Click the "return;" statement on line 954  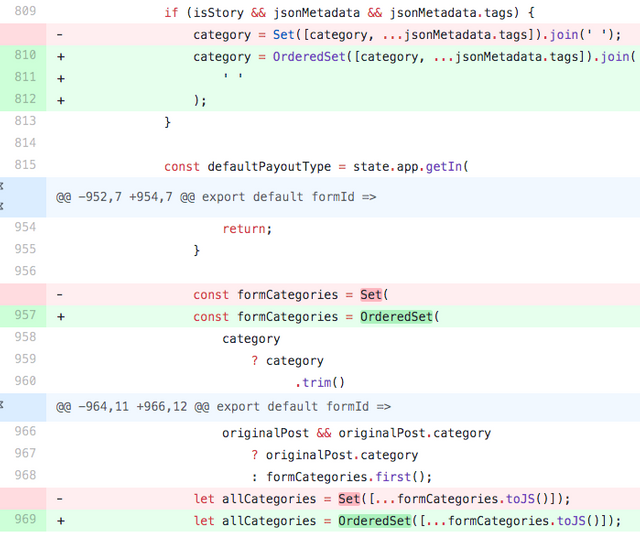click(247, 229)
